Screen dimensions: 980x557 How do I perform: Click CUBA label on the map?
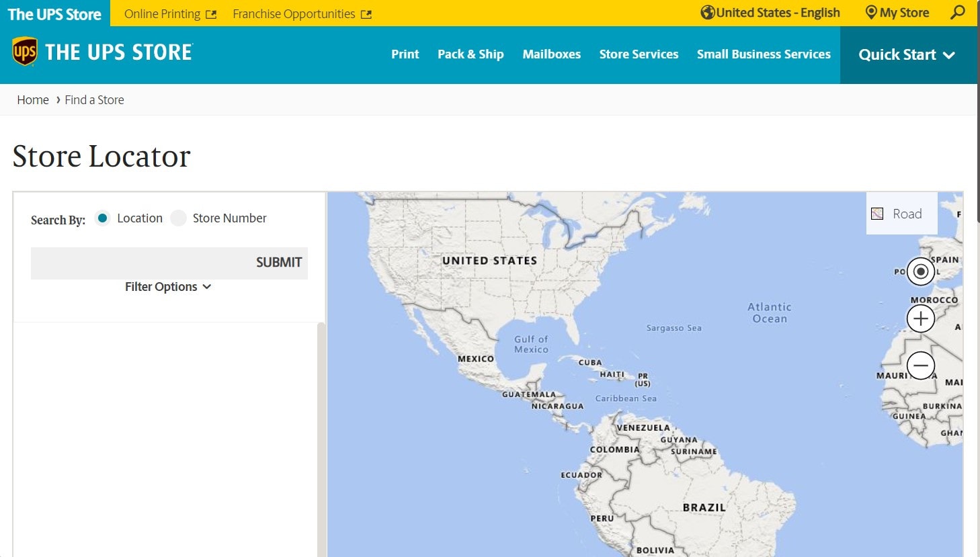(x=590, y=363)
